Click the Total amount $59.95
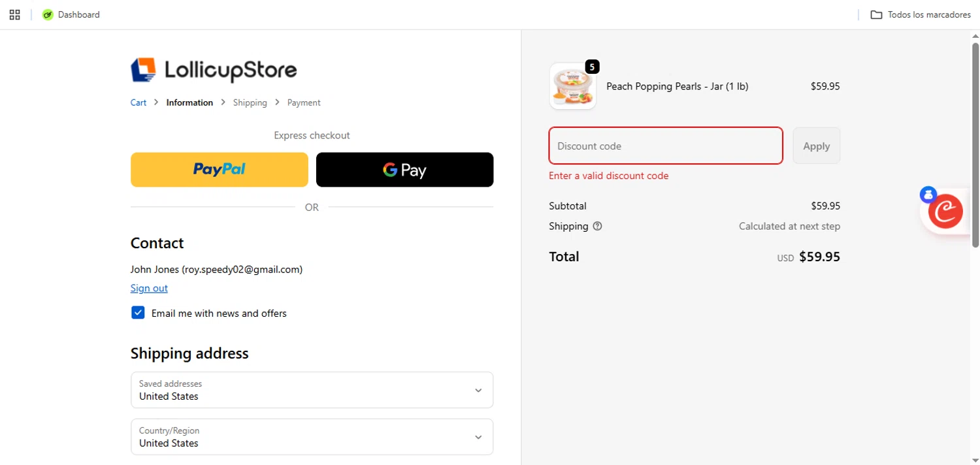The height and width of the screenshot is (465, 980). 819,257
